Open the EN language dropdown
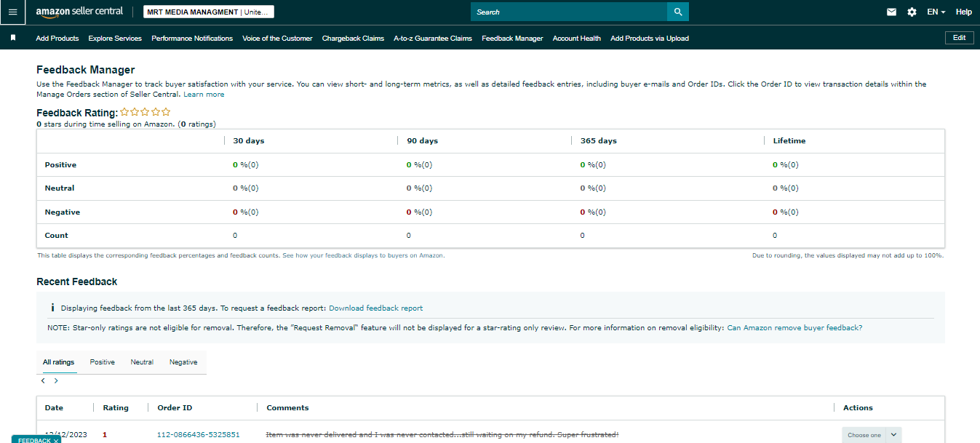The image size is (980, 443). (x=936, y=12)
